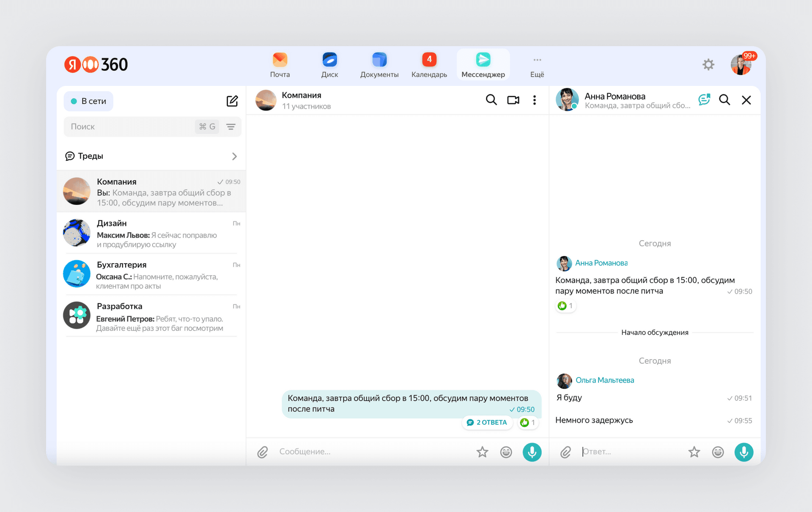
Task: Select the Бухгалтерия chat
Action: (151, 274)
